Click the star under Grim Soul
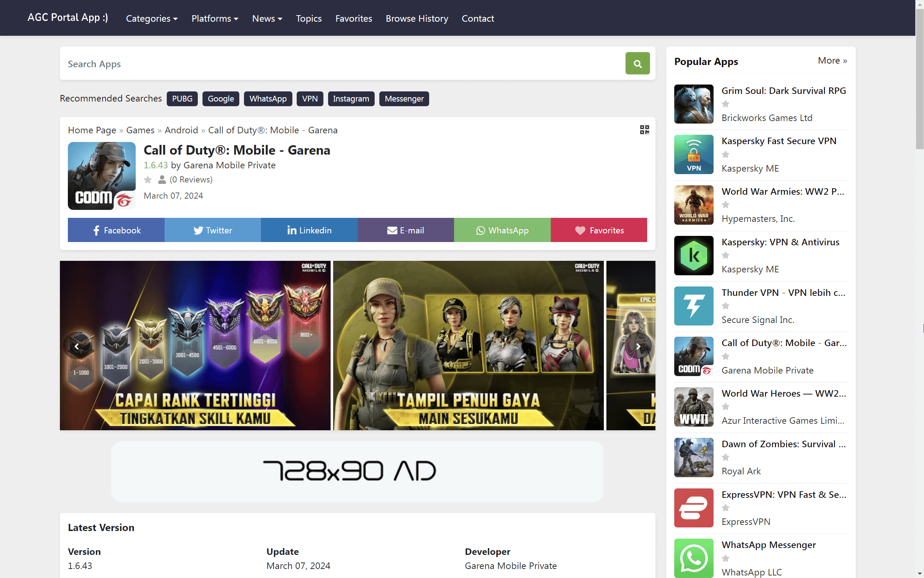This screenshot has width=924, height=578. point(725,104)
